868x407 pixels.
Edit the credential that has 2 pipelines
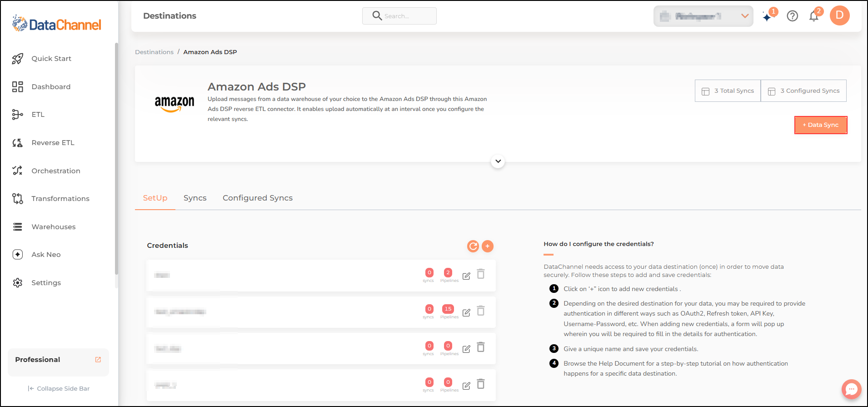[466, 276]
